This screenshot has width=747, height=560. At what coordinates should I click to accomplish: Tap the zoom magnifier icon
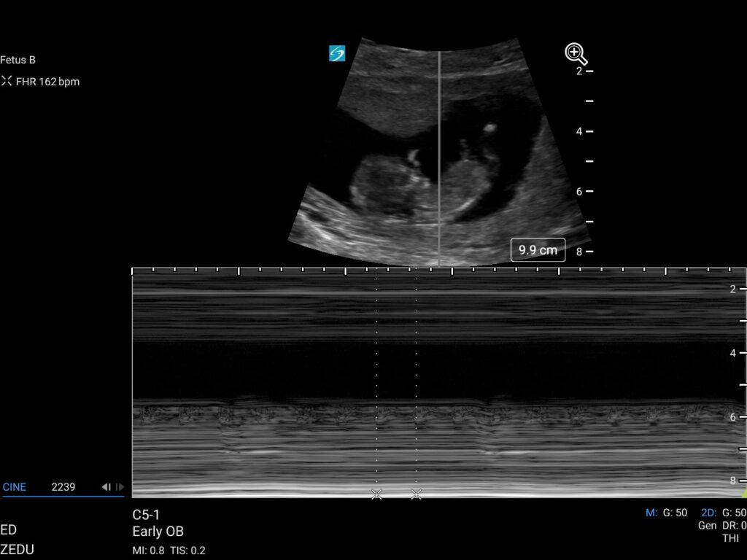point(576,54)
